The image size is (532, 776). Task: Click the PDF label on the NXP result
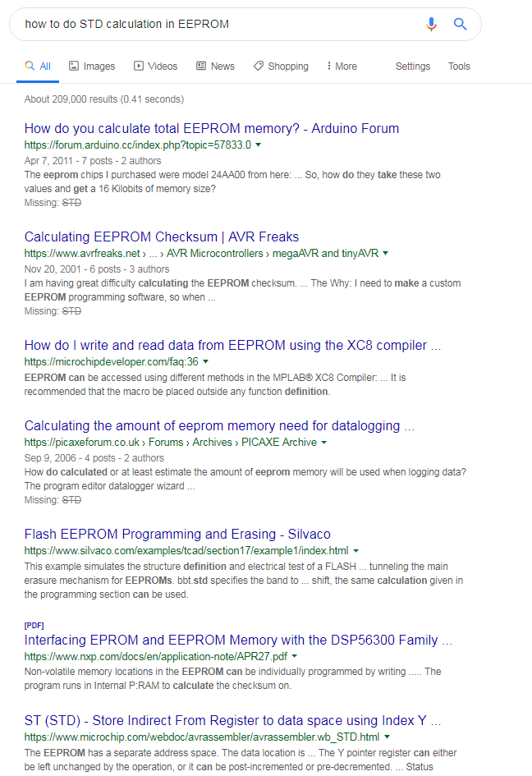tap(33, 625)
